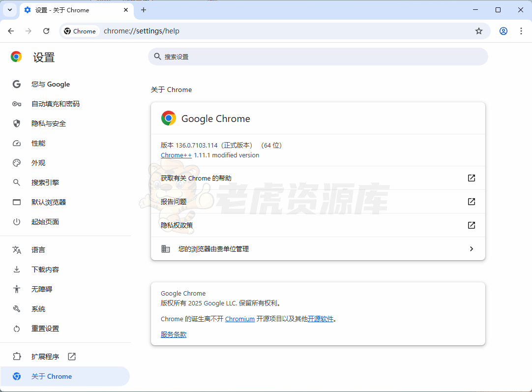Click external link icon for 隐私权政策
This screenshot has width=532, height=392.
[x=471, y=225]
